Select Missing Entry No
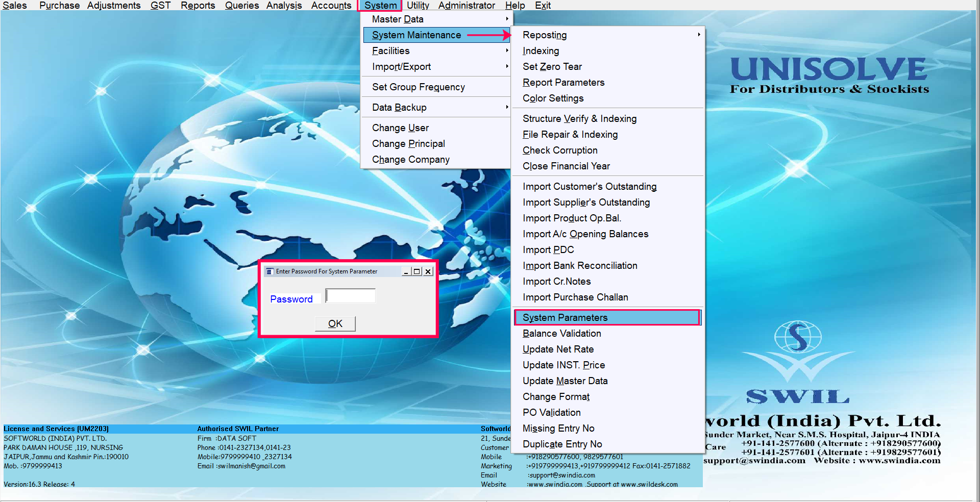980x502 pixels. (608, 428)
